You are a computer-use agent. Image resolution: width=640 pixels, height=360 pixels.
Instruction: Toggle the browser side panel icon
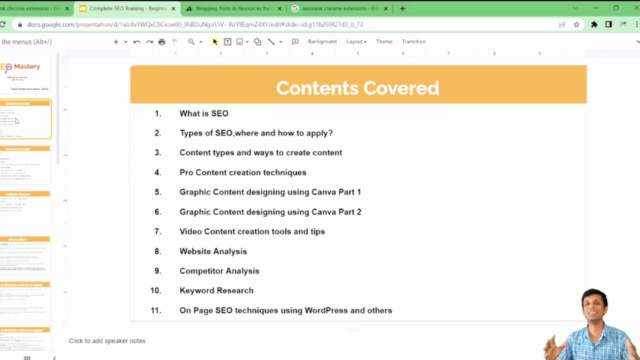[609, 24]
